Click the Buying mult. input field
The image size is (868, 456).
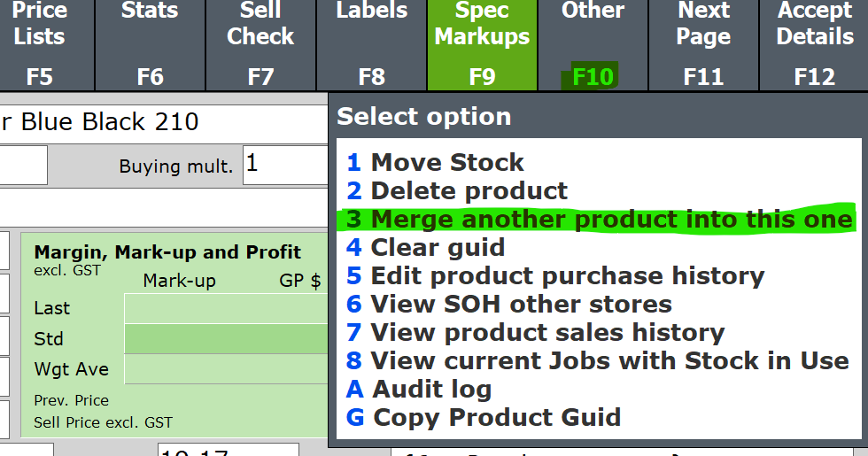tap(285, 165)
